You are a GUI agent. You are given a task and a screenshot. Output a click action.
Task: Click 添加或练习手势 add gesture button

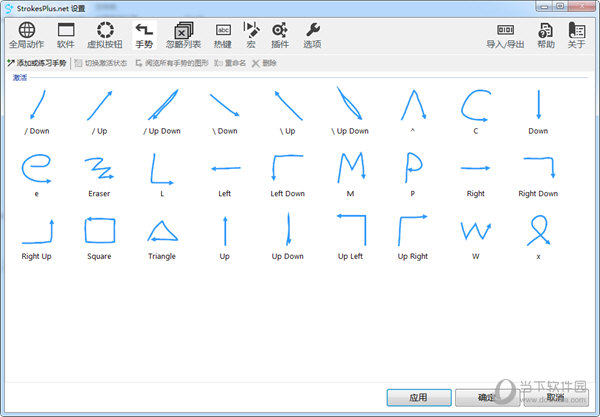pos(37,63)
